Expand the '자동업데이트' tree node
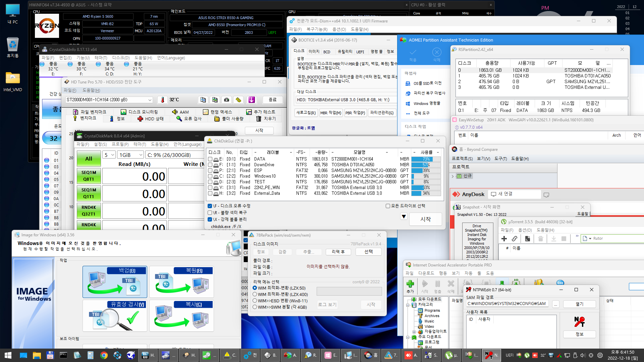Image resolution: width=644 pixels, height=362 pixels. 414,332
